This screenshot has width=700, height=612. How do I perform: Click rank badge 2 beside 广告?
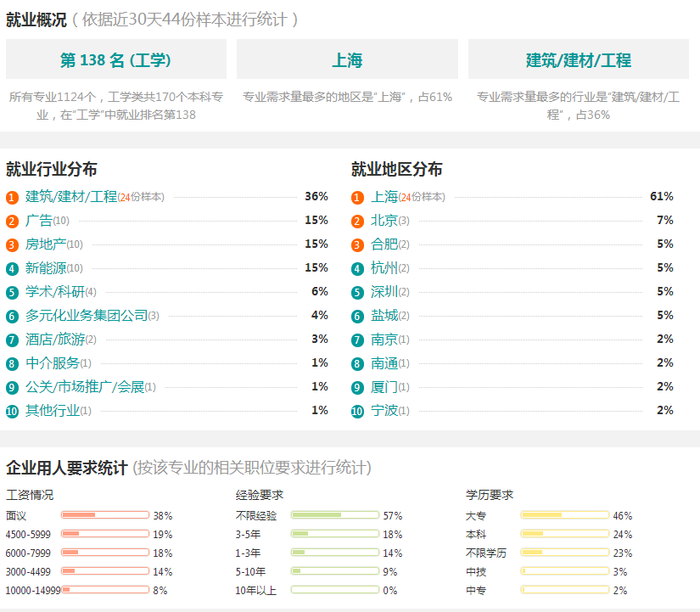[x=12, y=222]
